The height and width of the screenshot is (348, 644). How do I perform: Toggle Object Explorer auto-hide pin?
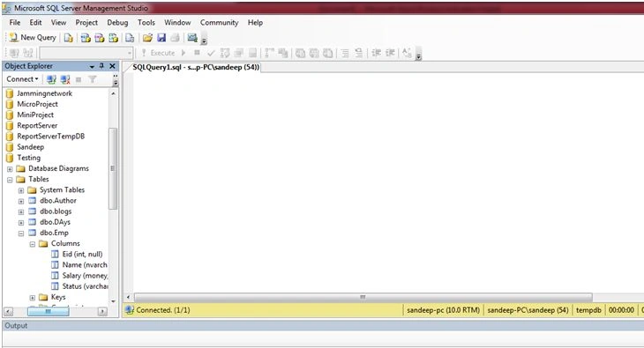coord(101,66)
